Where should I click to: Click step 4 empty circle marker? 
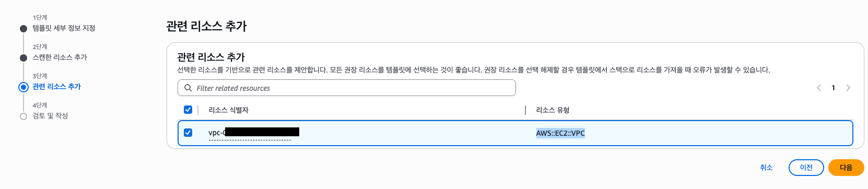[24, 116]
